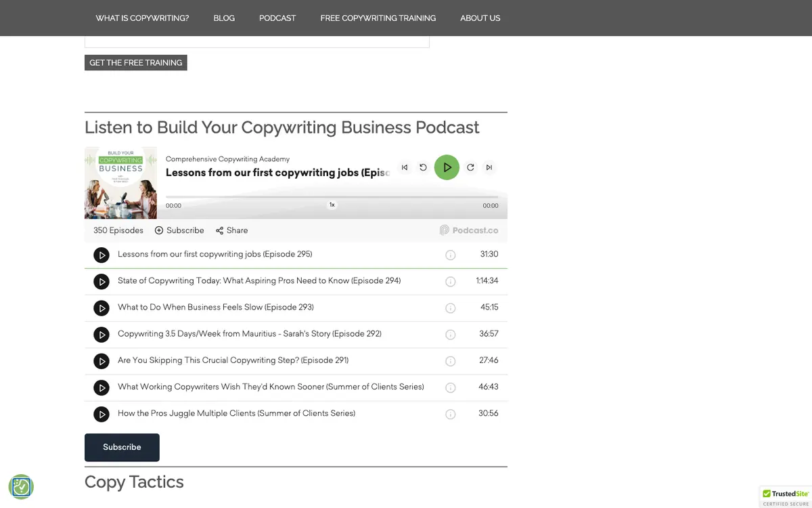Play episode 291 Crucial Copywriting Step
The width and height of the screenshot is (812, 508).
pos(101,361)
